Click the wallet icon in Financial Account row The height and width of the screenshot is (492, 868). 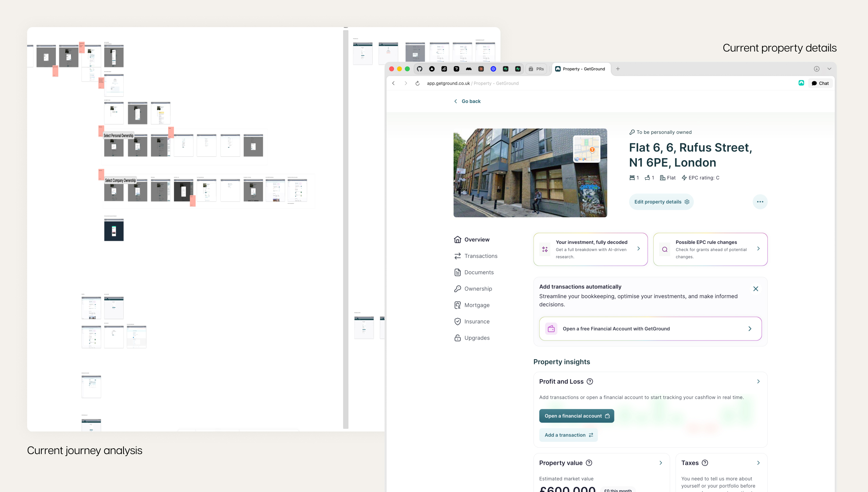(x=551, y=329)
